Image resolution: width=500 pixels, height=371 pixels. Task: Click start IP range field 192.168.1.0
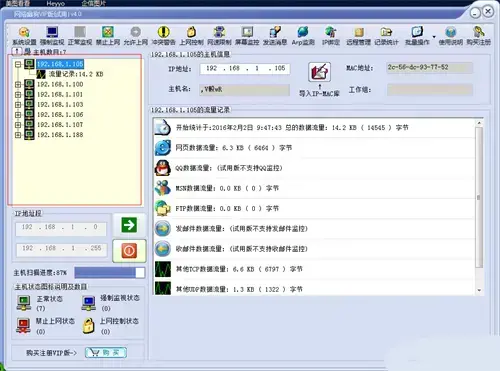(x=61, y=228)
